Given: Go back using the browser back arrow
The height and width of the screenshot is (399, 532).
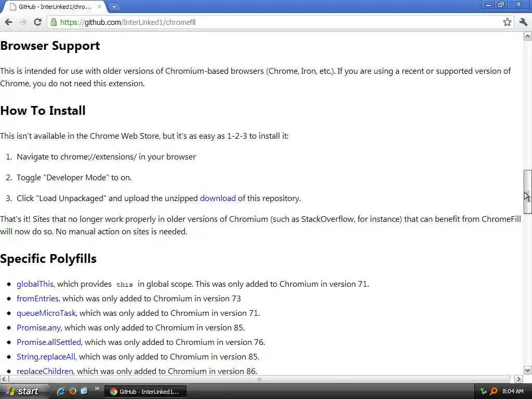Looking at the screenshot, I should (x=8, y=22).
